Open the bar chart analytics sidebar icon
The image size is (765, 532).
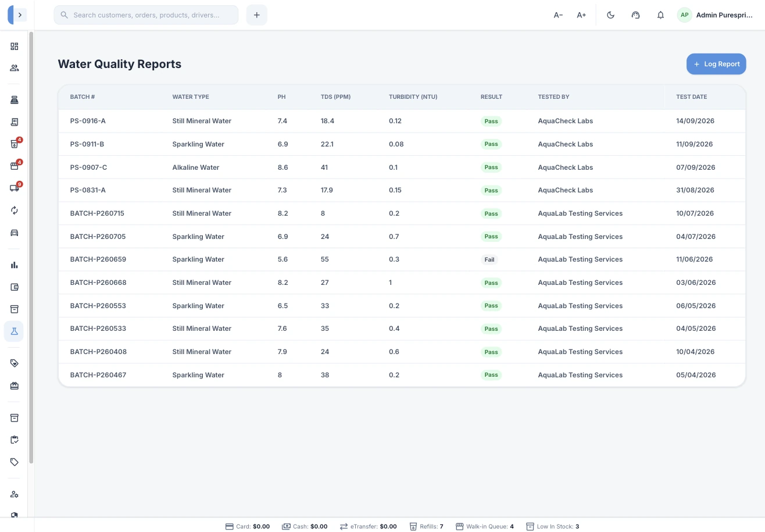pos(14,265)
